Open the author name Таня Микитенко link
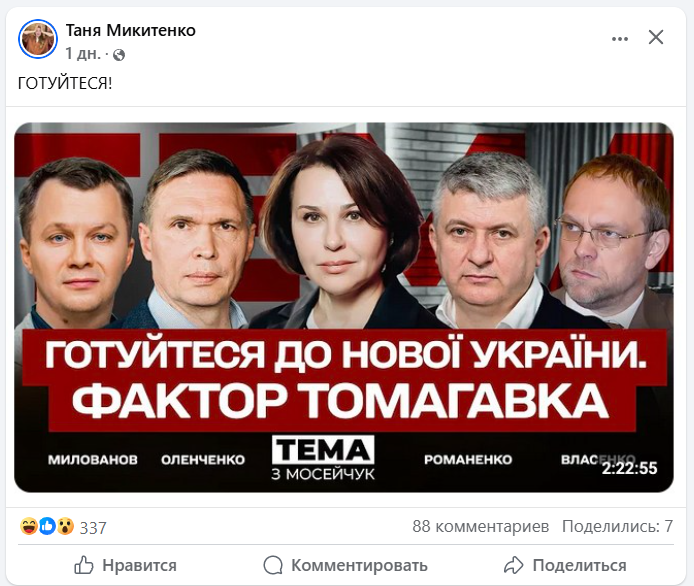The image size is (694, 586). pyautogui.click(x=131, y=31)
